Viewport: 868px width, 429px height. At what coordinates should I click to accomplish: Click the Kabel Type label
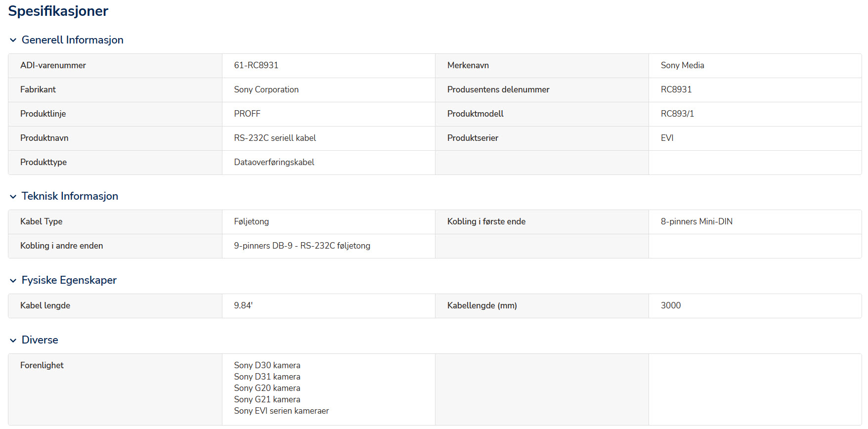[42, 221]
